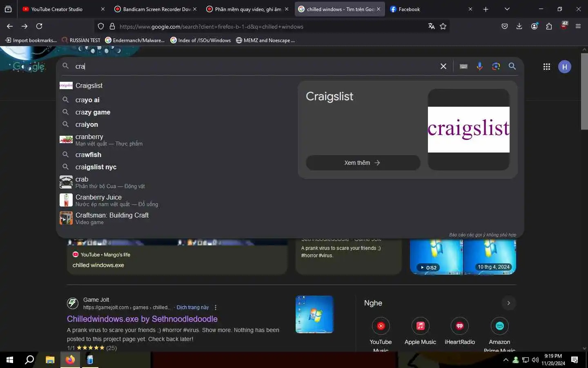Screen dimensions: 588x368
Task: Open the red extension with badge 42
Action: point(564,25)
